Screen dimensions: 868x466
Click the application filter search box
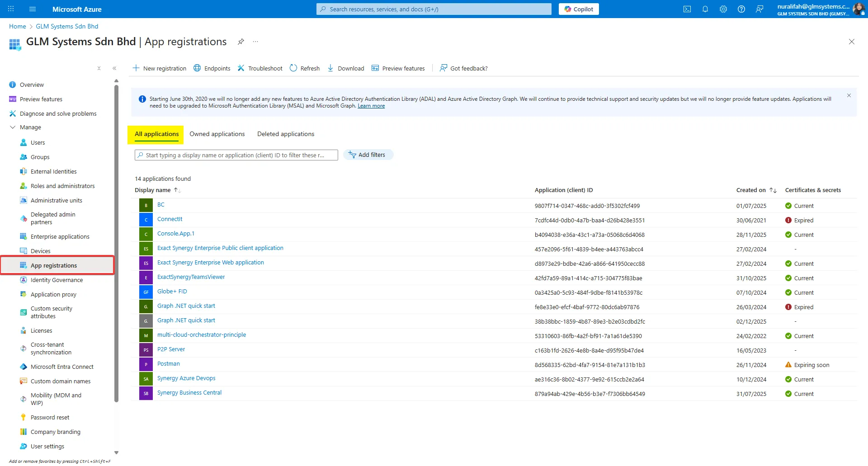pos(236,155)
